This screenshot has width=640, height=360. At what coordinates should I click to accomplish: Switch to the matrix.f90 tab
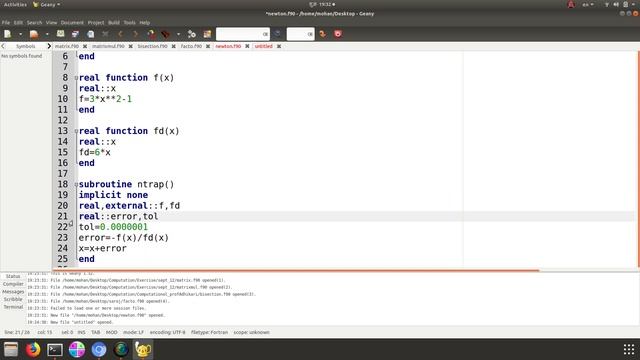[x=67, y=47]
